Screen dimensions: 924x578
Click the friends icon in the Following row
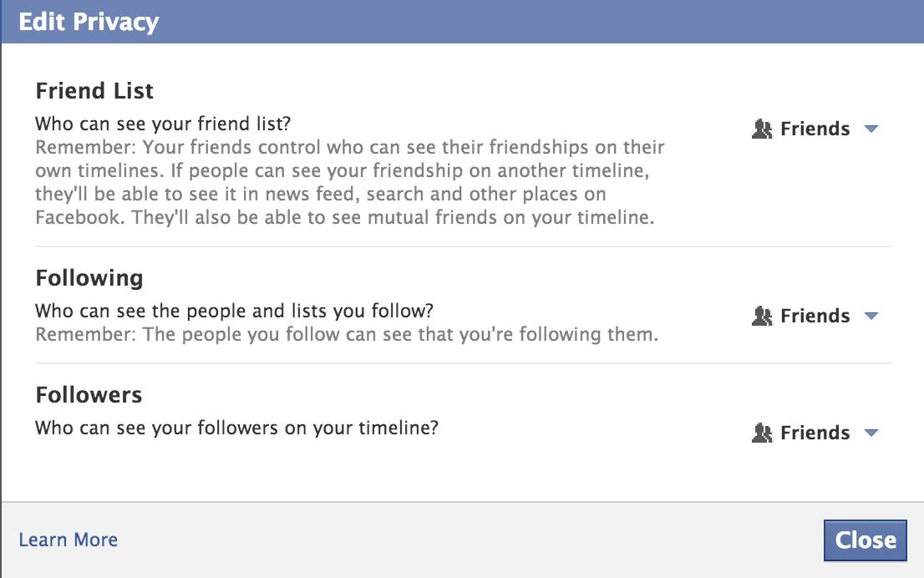762,316
